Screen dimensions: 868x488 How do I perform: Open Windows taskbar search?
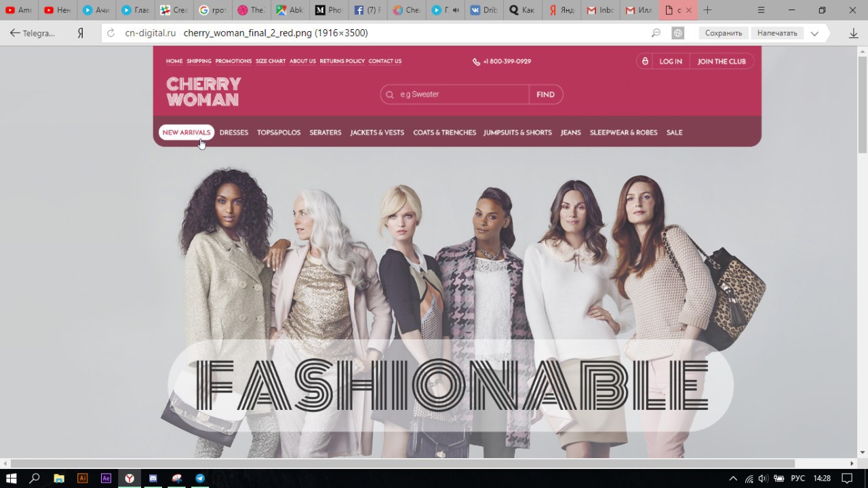(x=35, y=478)
